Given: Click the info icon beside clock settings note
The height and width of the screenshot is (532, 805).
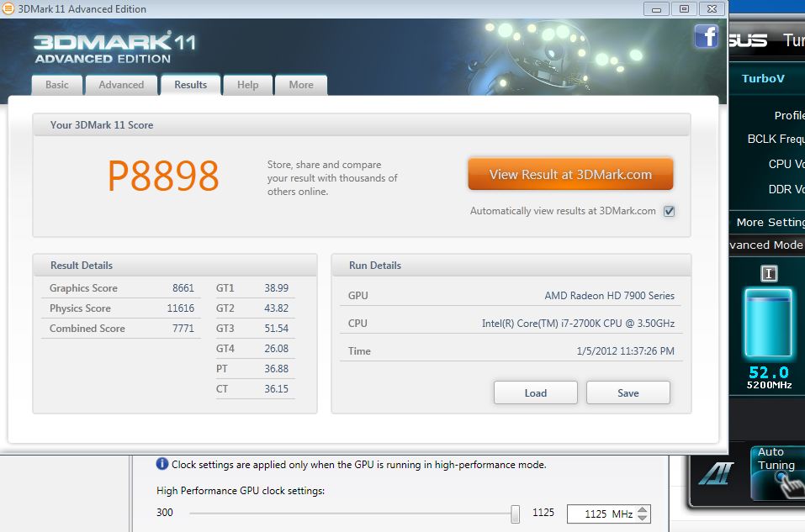Looking at the screenshot, I should [162, 464].
